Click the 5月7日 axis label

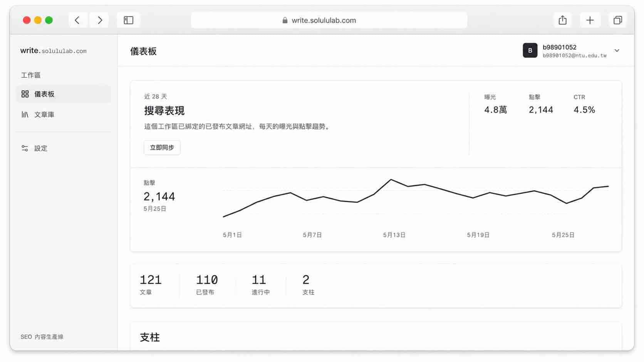pyautogui.click(x=312, y=235)
